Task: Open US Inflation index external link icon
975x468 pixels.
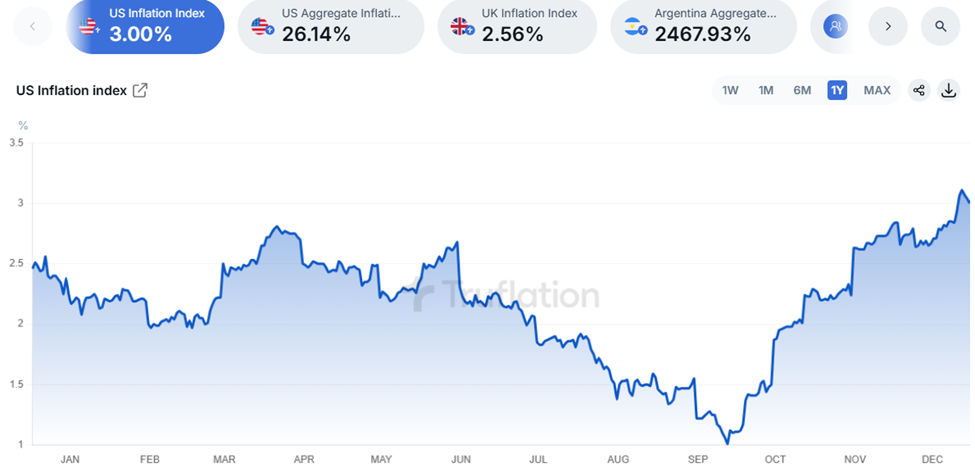Action: tap(140, 91)
